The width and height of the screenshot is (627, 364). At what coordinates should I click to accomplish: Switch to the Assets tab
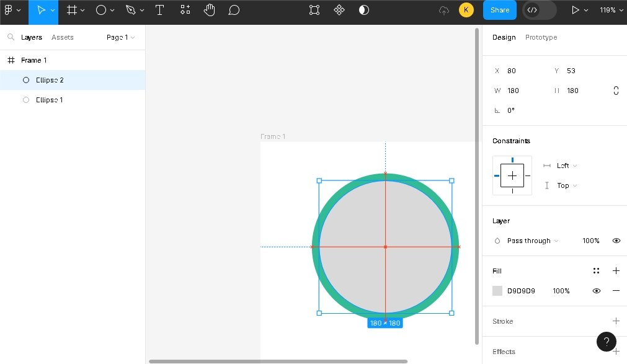63,37
